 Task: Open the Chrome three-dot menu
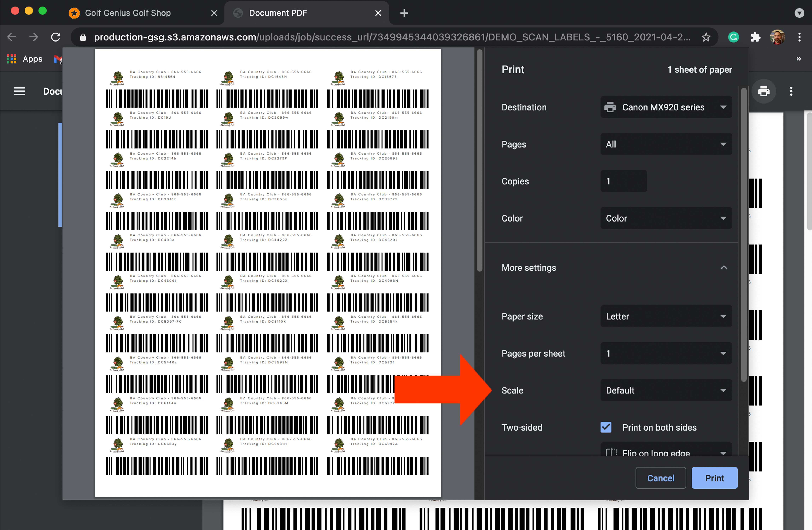[x=799, y=37]
